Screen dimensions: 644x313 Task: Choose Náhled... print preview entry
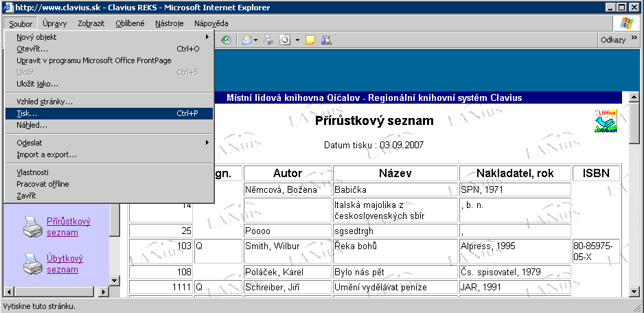109,125
